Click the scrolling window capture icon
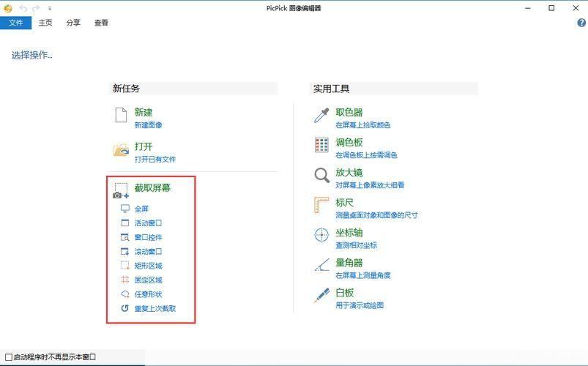The image size is (588, 366). [125, 251]
